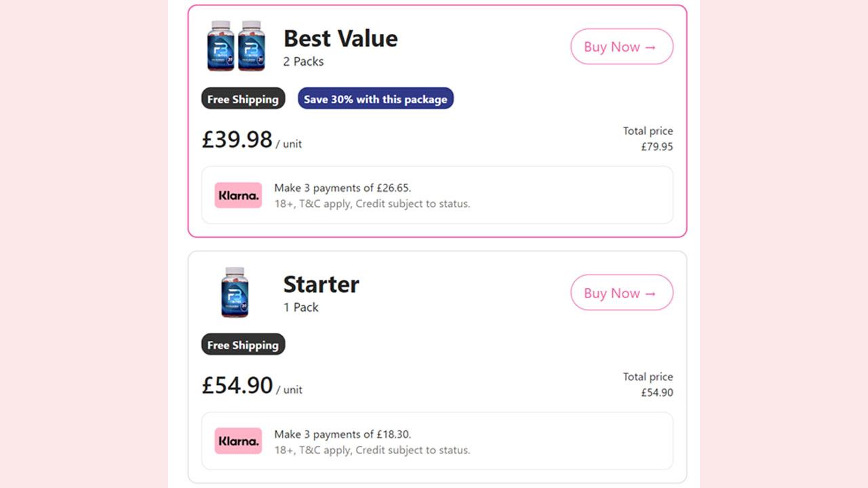Click the Free Shipping badge under Best Value
This screenshot has width=868, height=488.
point(243,99)
